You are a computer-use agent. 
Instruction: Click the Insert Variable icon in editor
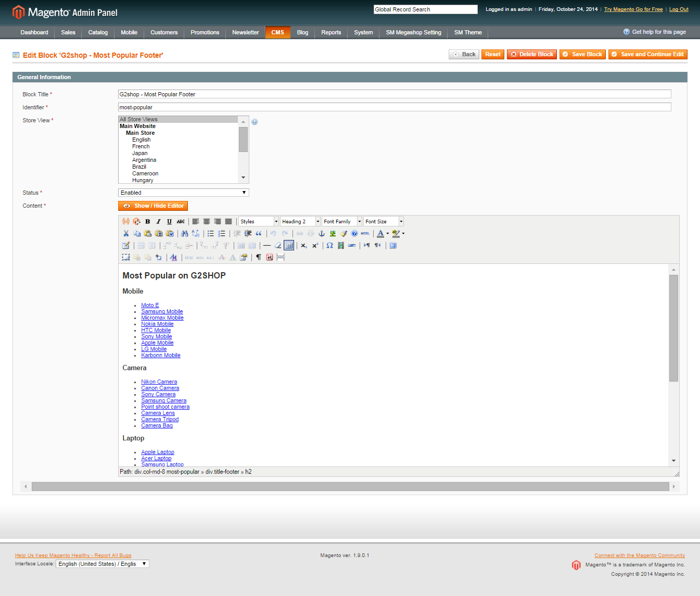point(125,221)
